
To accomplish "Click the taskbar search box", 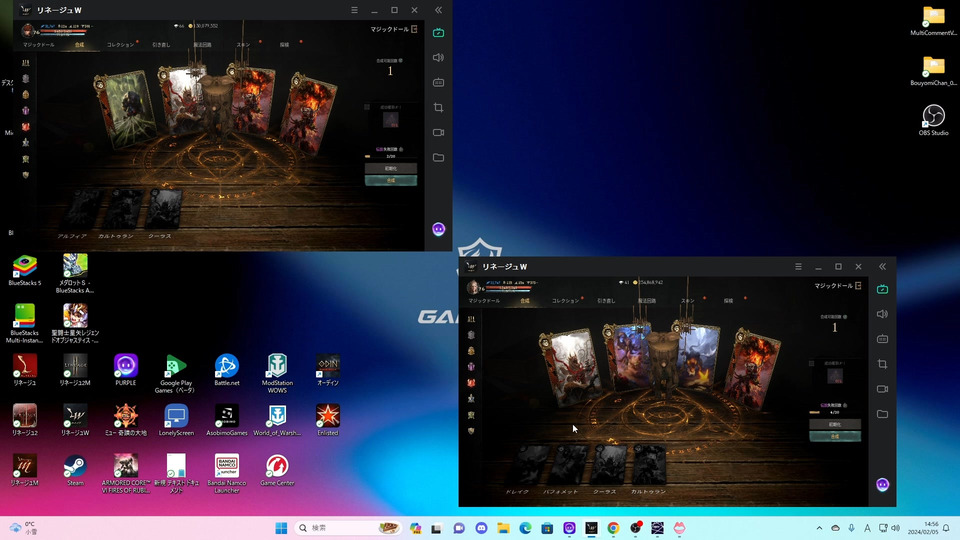I will coord(348,528).
